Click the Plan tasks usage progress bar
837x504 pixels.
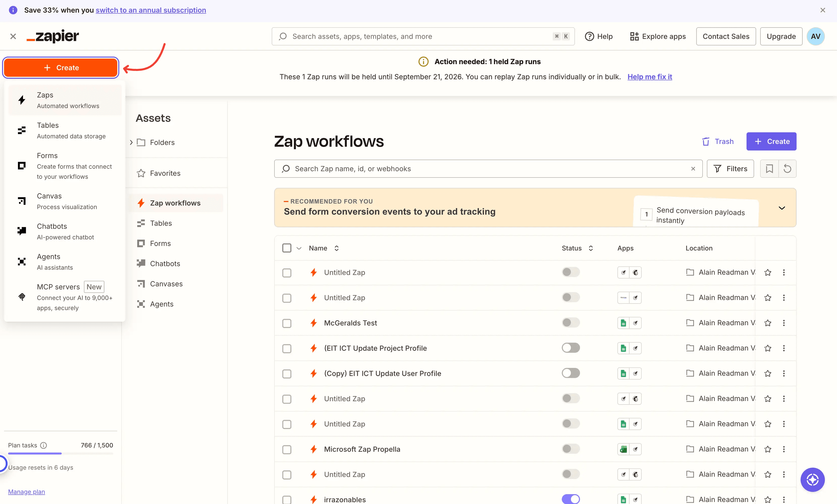pyautogui.click(x=61, y=453)
